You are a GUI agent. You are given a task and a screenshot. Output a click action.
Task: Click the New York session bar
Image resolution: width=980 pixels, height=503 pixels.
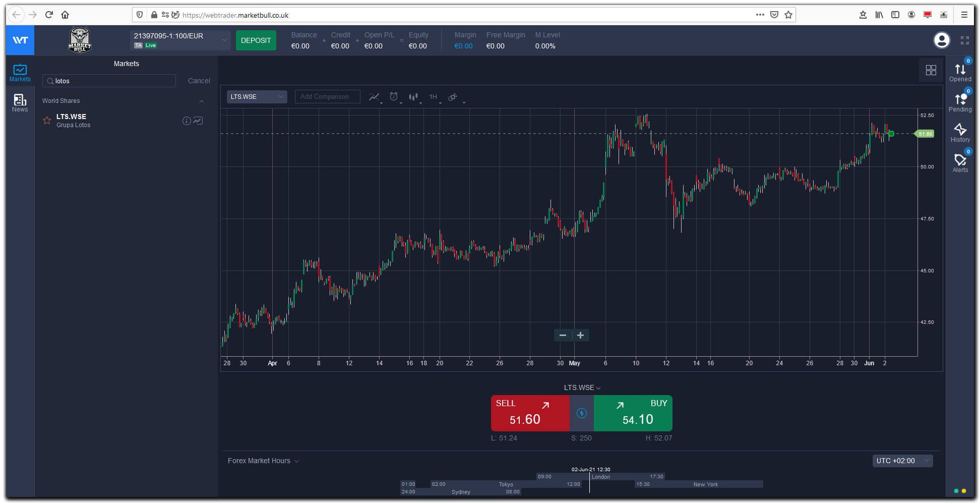click(699, 484)
